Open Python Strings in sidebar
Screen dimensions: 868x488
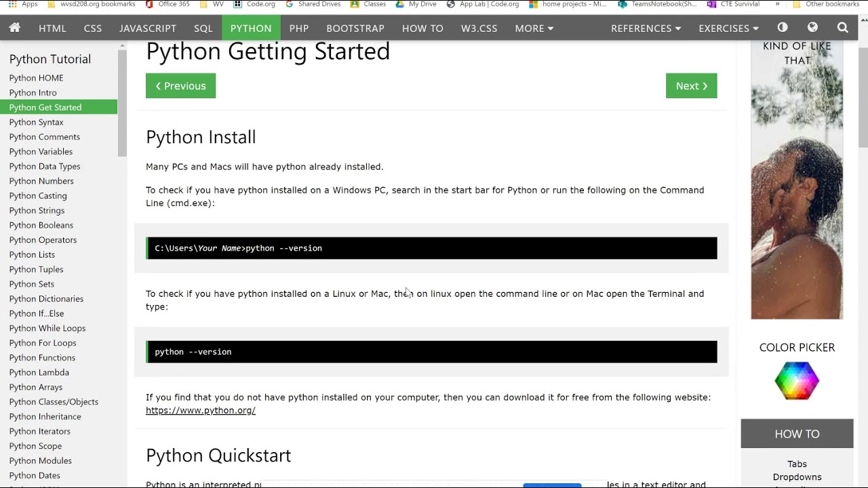(37, 210)
